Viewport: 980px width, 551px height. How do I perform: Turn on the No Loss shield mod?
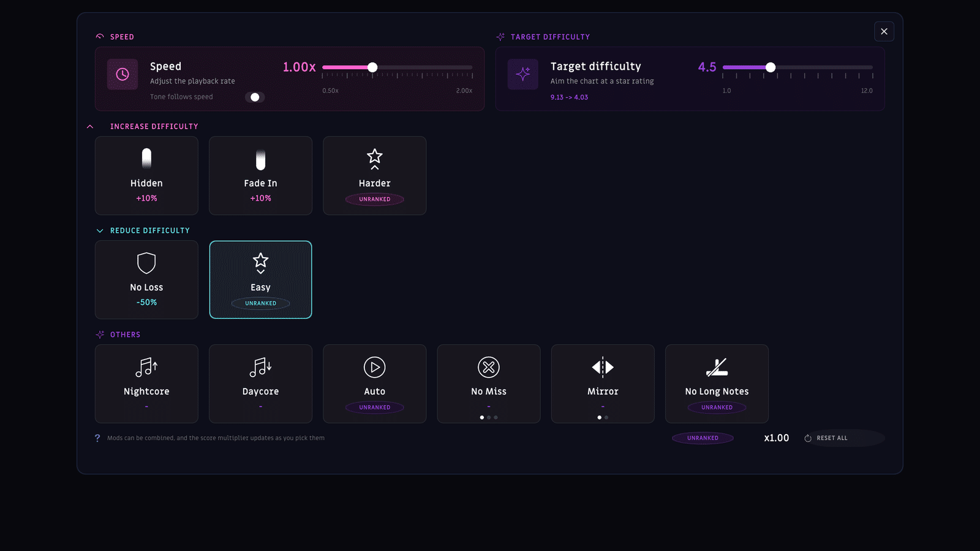pos(146,280)
